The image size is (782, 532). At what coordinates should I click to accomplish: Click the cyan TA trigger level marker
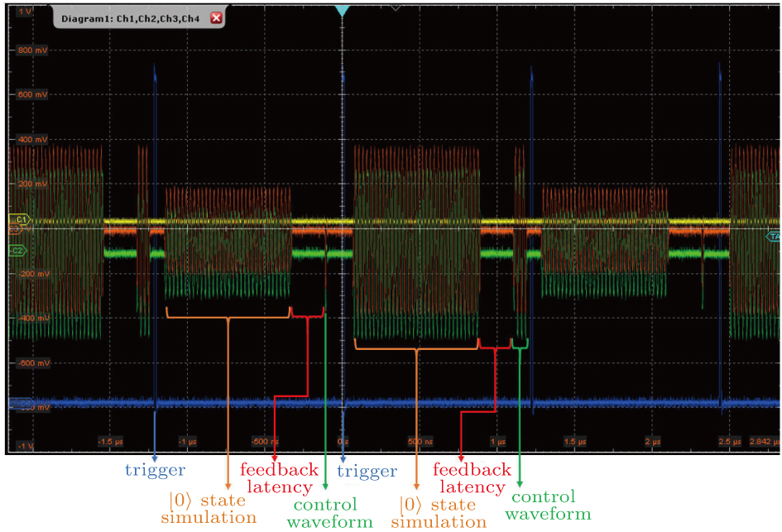pyautogui.click(x=774, y=237)
